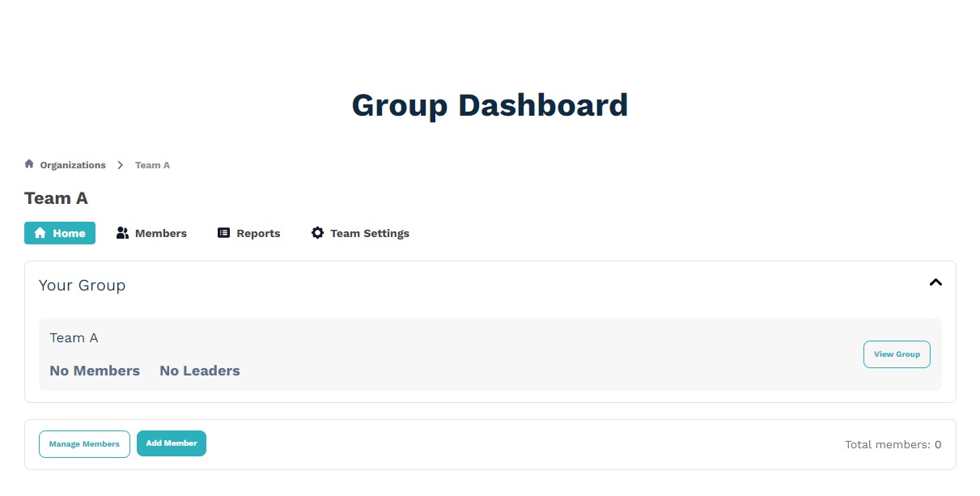
Task: Open the Reports tab
Action: coord(259,232)
